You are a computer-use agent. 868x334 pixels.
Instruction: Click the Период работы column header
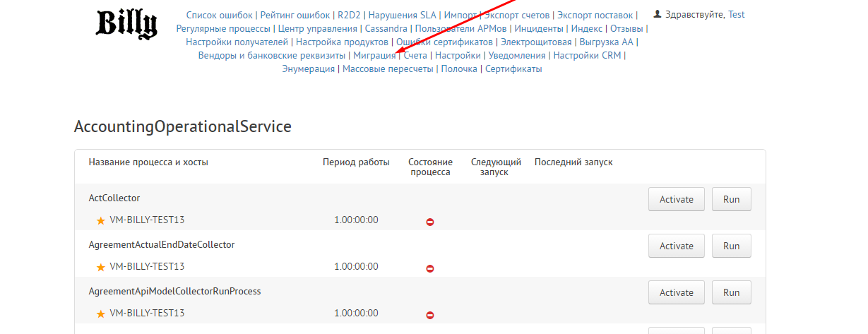pyautogui.click(x=356, y=162)
